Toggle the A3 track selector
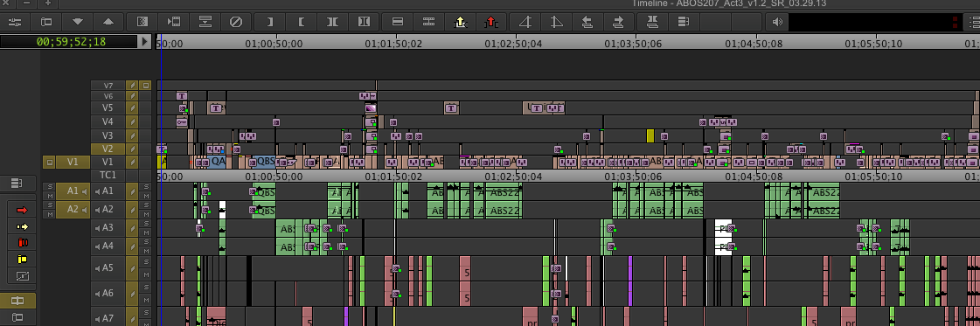980x326 pixels. 108,228
